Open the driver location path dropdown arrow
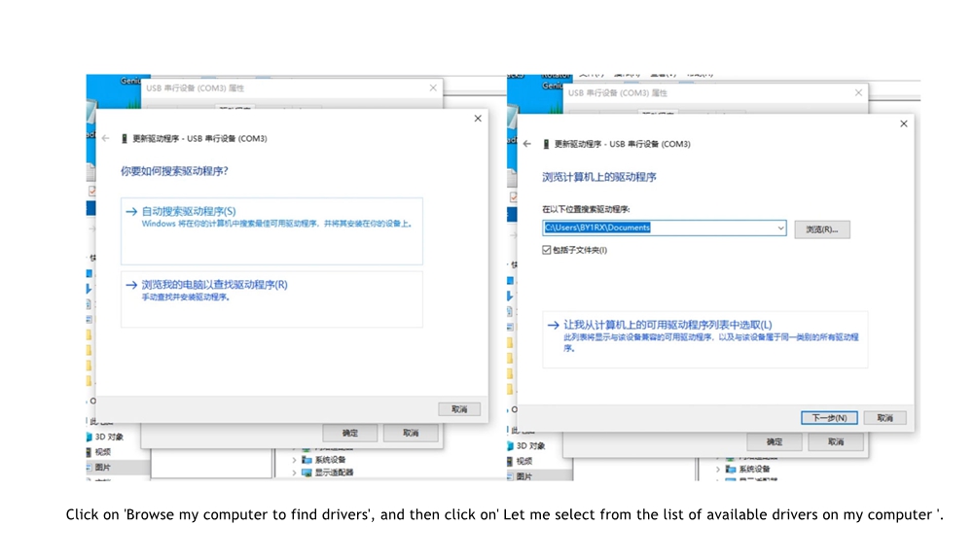 pyautogui.click(x=780, y=228)
